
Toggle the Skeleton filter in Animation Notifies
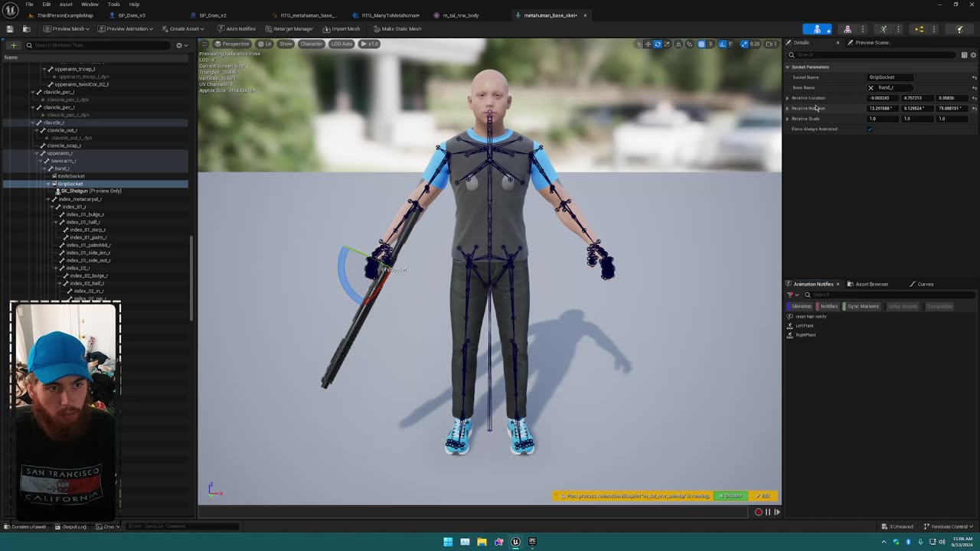[x=800, y=306]
